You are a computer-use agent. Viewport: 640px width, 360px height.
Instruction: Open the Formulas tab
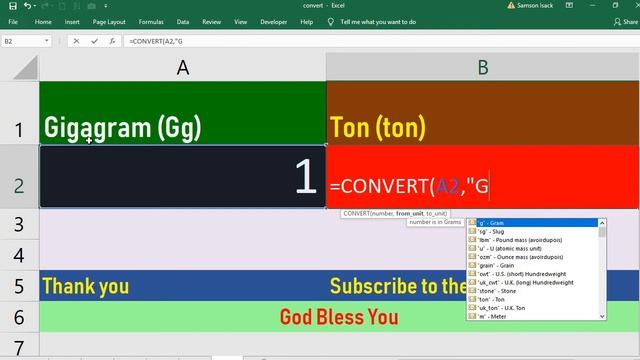151,22
